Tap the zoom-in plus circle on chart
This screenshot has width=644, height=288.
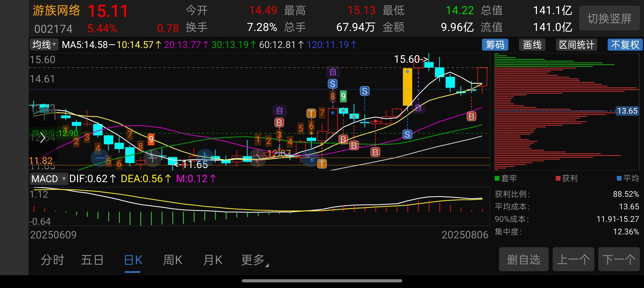(152, 158)
